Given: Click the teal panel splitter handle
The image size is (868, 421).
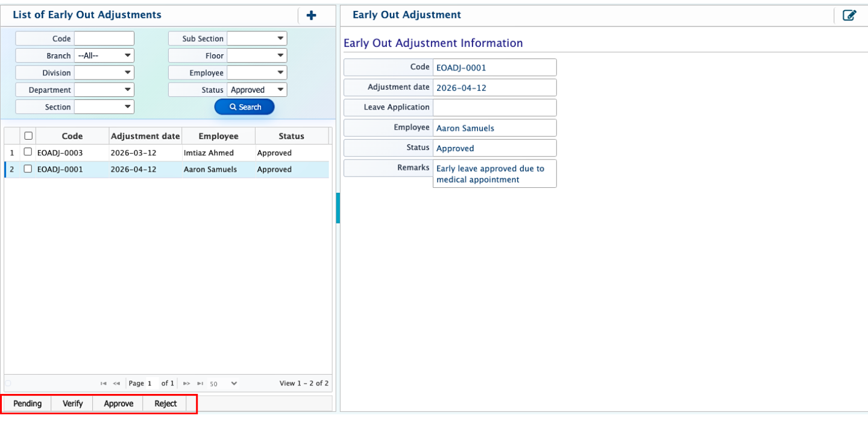Looking at the screenshot, I should tap(338, 208).
